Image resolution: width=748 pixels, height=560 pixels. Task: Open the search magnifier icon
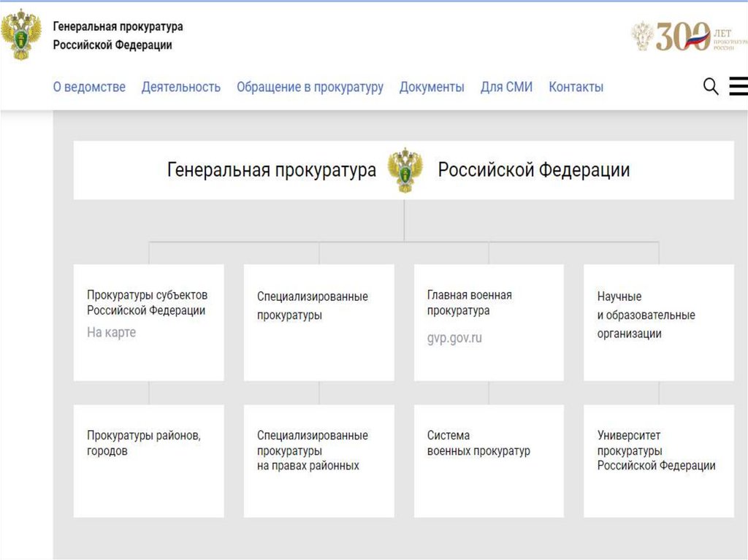tap(711, 86)
